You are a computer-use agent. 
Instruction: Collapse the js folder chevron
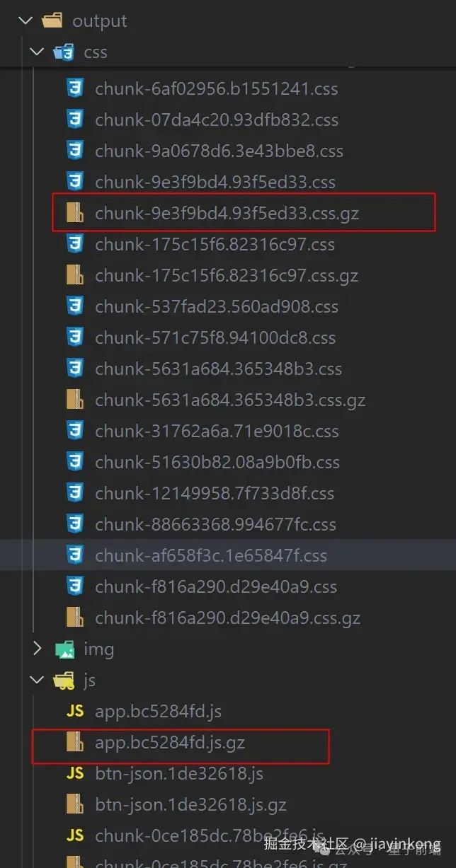(x=37, y=680)
